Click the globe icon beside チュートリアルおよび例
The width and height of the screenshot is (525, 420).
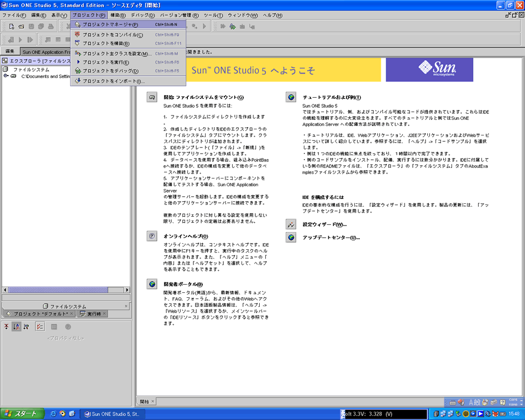(291, 97)
